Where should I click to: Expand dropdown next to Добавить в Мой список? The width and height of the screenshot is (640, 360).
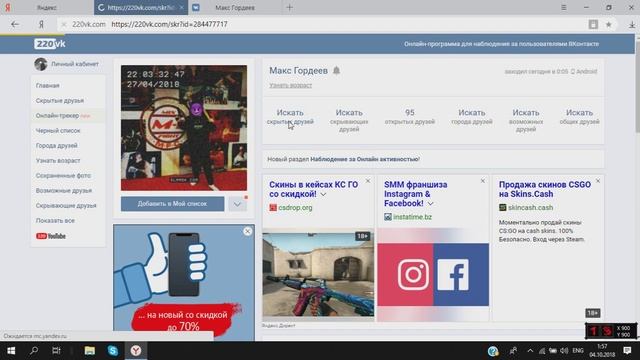point(237,204)
